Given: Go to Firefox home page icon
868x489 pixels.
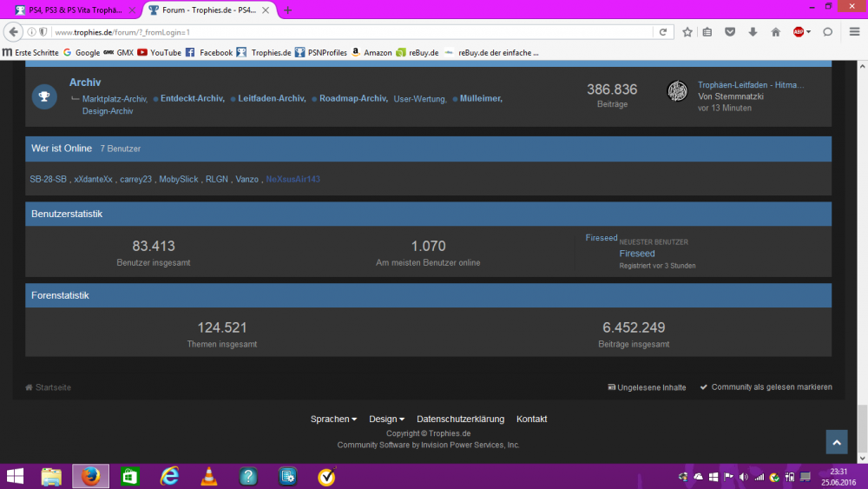Looking at the screenshot, I should click(x=774, y=32).
